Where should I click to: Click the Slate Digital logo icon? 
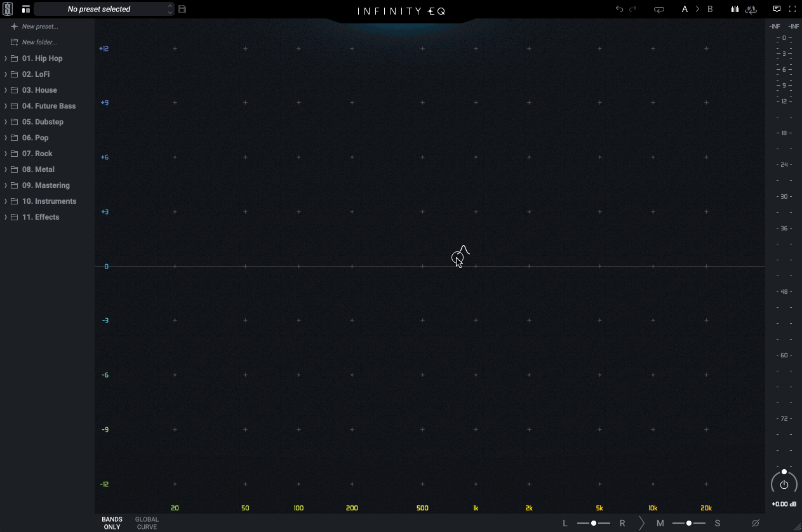tap(8, 9)
